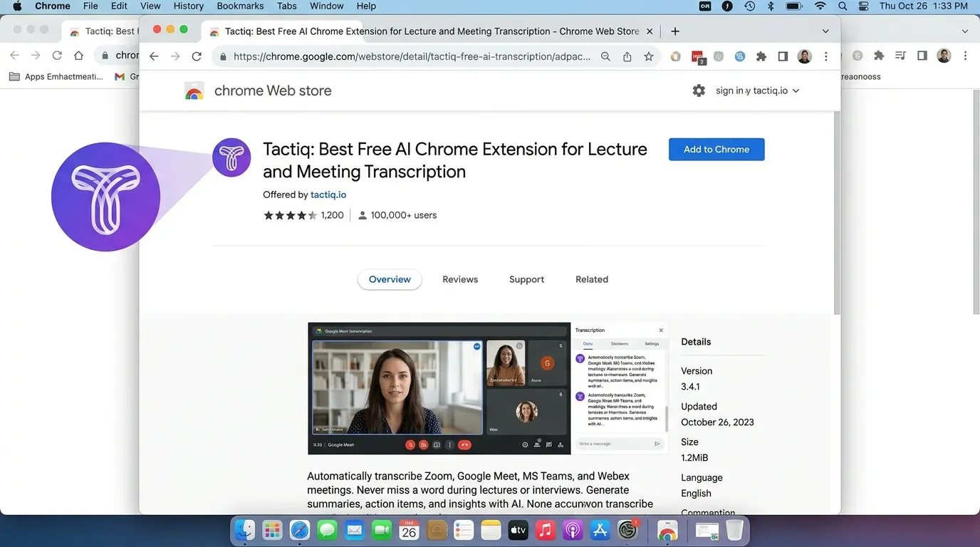Open the Window menu
The height and width of the screenshot is (547, 980).
point(328,6)
